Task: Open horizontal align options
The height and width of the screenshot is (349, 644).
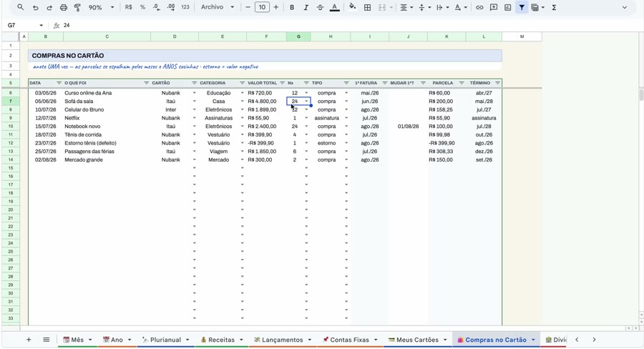Action: point(406,7)
